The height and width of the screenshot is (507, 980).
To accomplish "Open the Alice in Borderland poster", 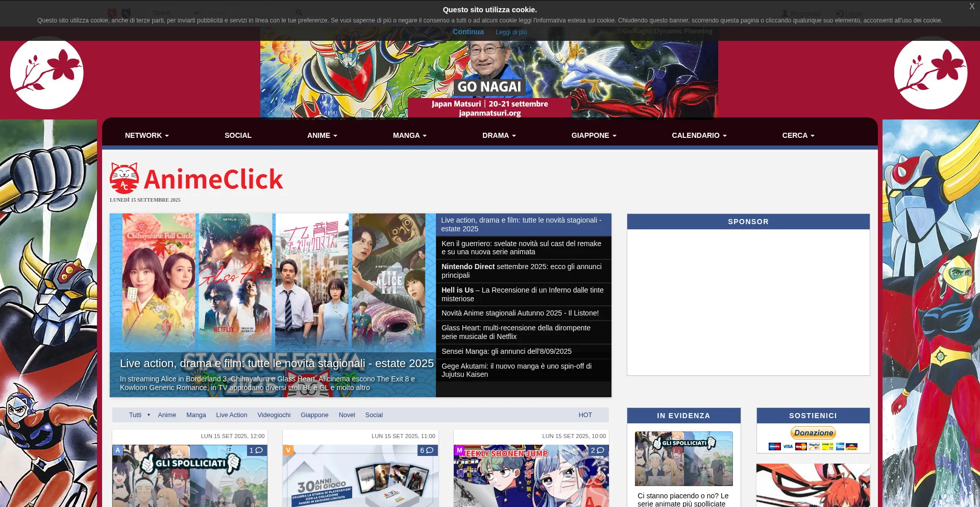I will point(388,282).
